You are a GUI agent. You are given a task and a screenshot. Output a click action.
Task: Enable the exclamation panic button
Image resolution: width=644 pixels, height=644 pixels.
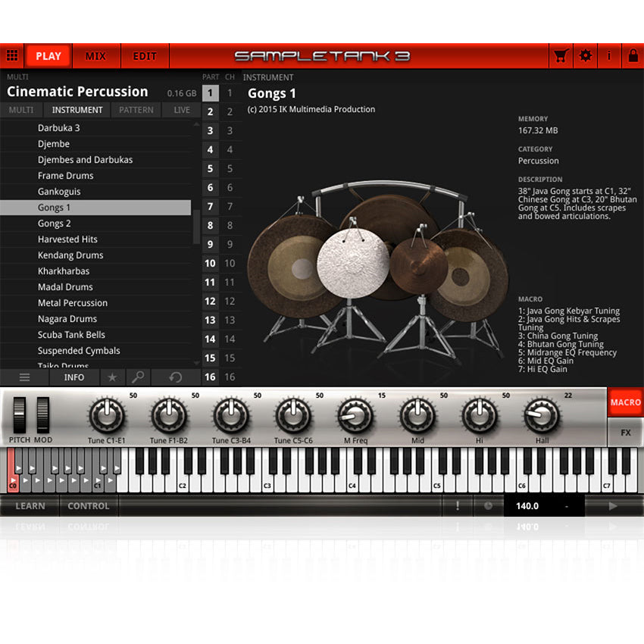458,505
